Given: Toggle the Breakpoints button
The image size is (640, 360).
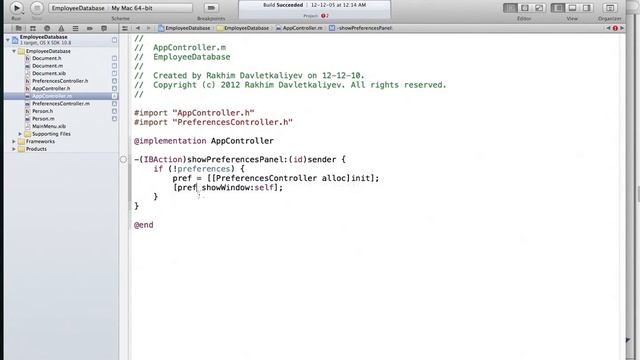Looking at the screenshot, I should pos(211,8).
